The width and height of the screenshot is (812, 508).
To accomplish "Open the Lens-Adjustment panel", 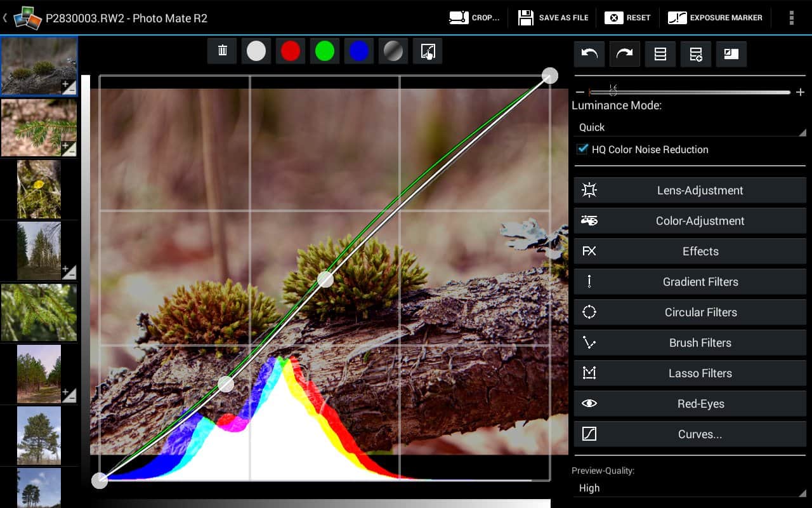I will (690, 190).
